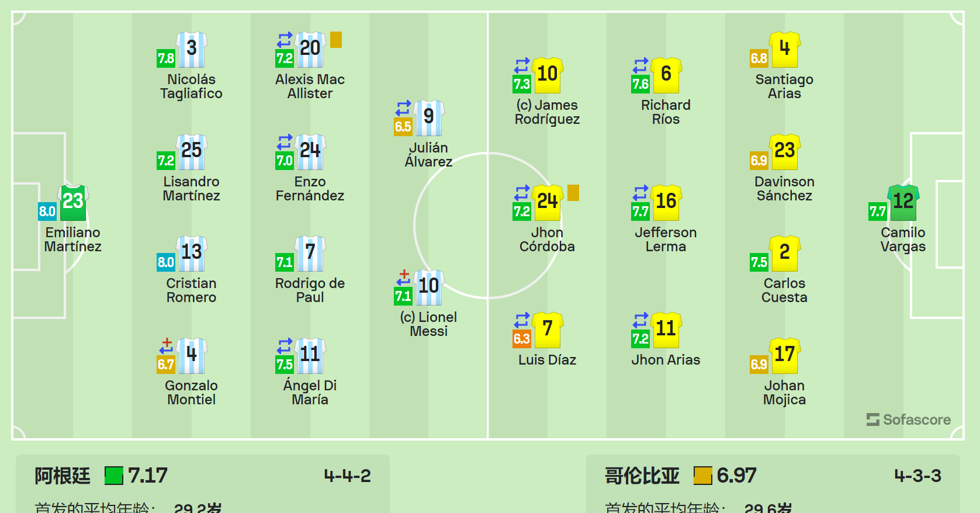The image size is (980, 513).
Task: Click Camilo Vargas's number 12 goalkeeper jersey
Action: pyautogui.click(x=903, y=202)
